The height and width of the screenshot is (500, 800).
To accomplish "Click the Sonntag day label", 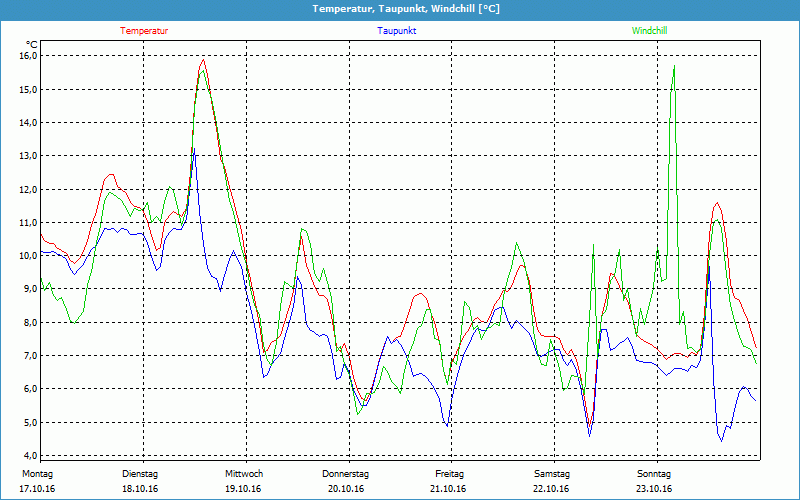I will 654,474.
